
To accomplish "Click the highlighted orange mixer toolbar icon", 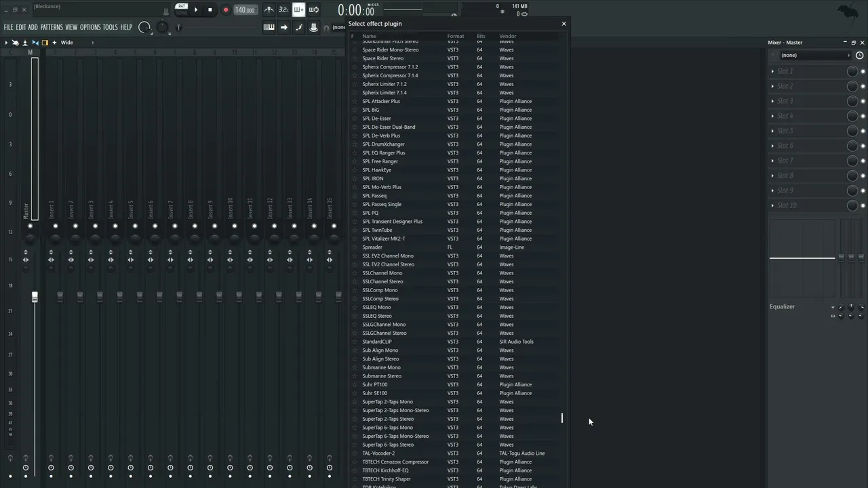I will [45, 43].
